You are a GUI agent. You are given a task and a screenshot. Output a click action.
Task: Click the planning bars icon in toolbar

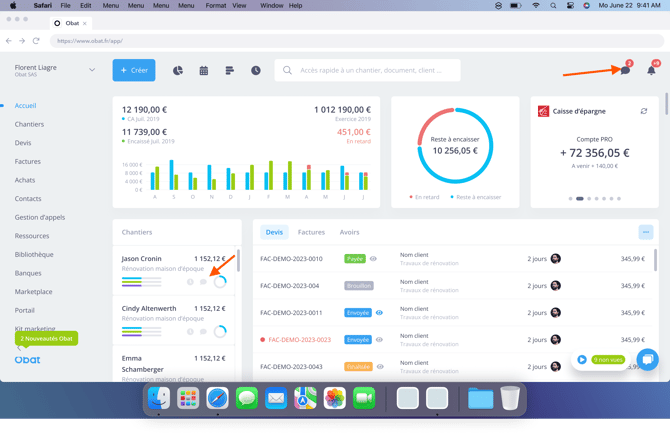[x=230, y=71]
